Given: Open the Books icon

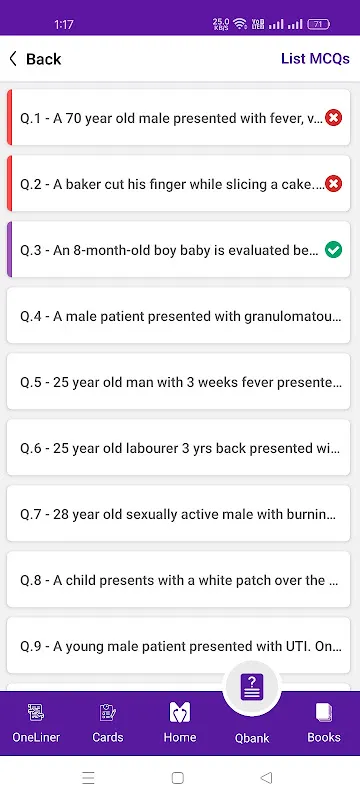Looking at the screenshot, I should coord(324,712).
